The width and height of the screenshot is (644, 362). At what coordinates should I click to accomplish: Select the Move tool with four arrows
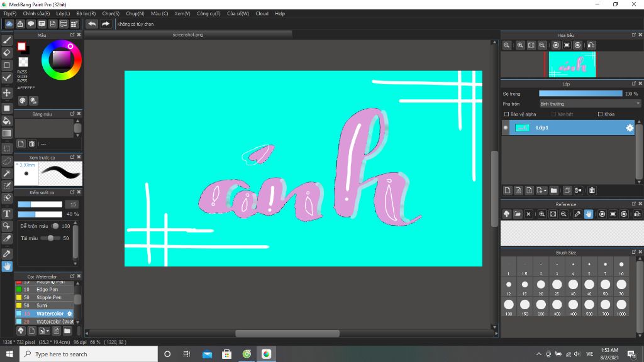click(7, 93)
